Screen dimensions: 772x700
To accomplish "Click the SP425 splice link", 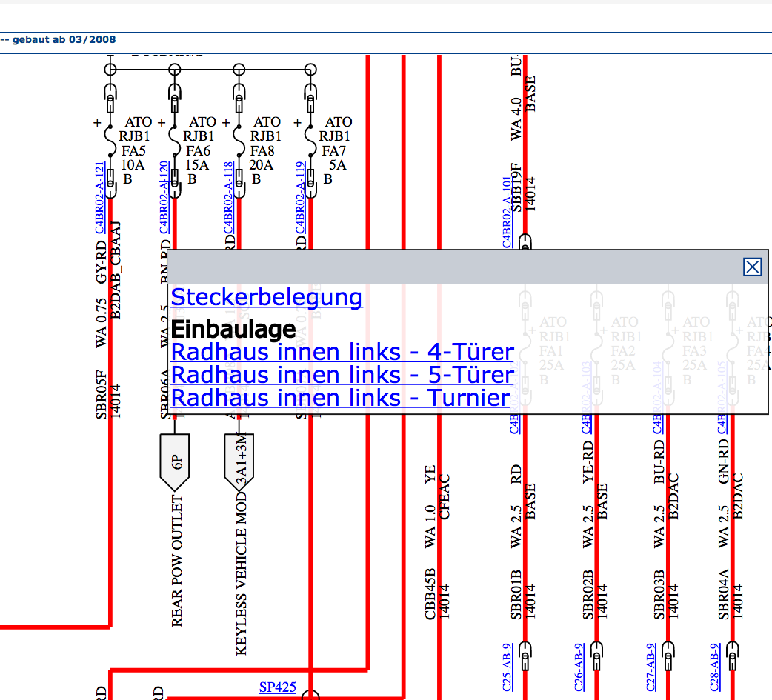I will [277, 687].
